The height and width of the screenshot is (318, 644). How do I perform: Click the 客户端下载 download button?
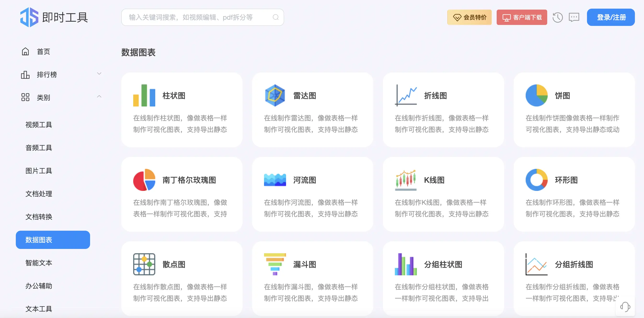(x=522, y=17)
